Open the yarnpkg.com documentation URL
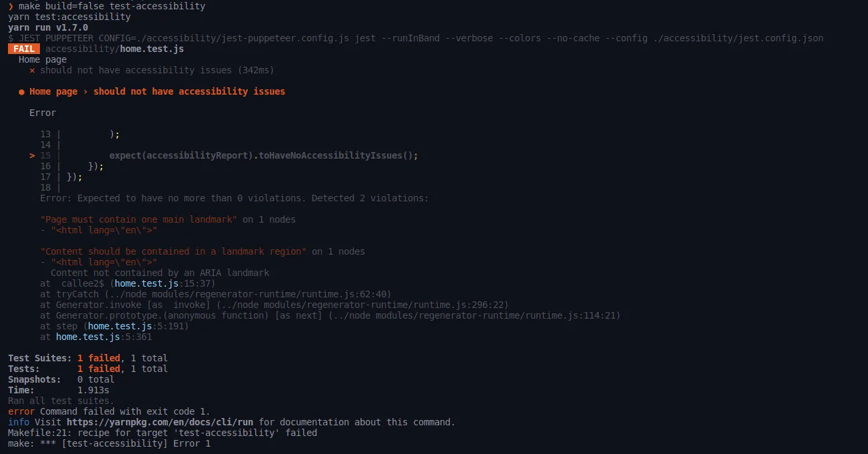This screenshot has width=868, height=454. coord(160,422)
